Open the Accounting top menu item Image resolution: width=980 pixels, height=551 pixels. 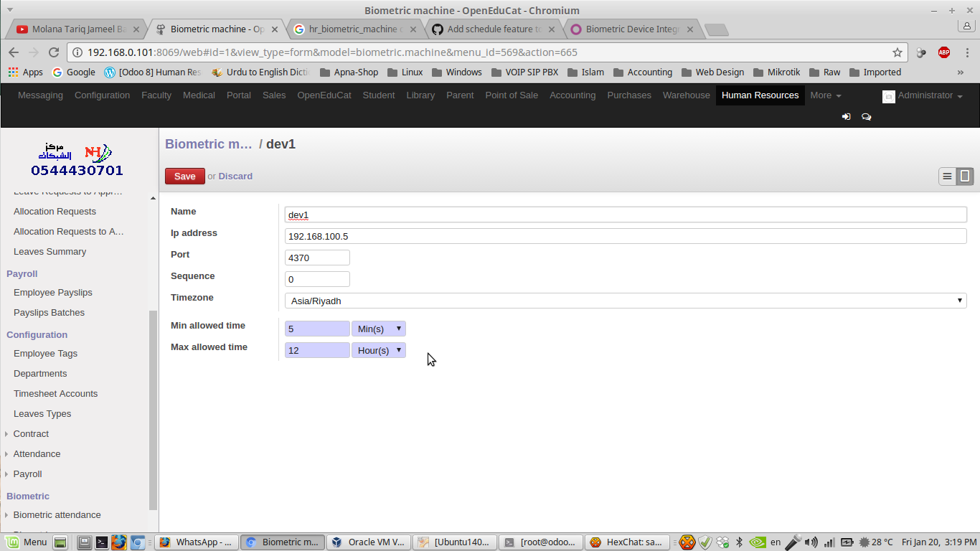[x=573, y=95]
